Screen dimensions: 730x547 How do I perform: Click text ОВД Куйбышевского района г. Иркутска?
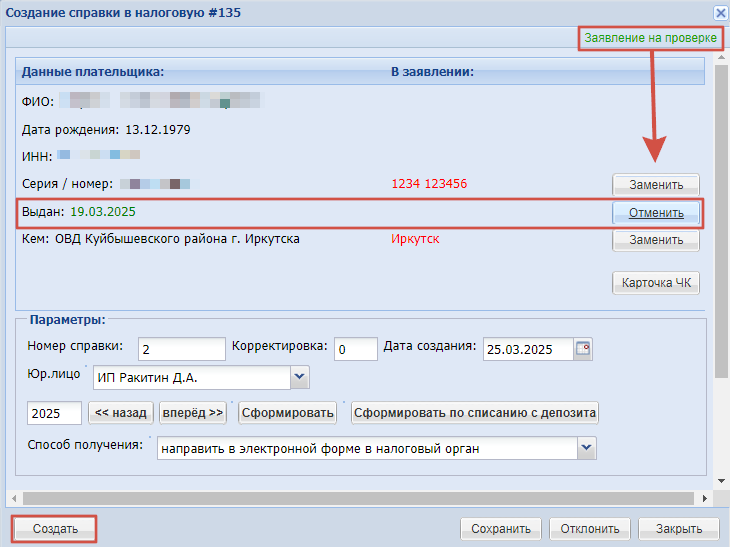pyautogui.click(x=177, y=239)
